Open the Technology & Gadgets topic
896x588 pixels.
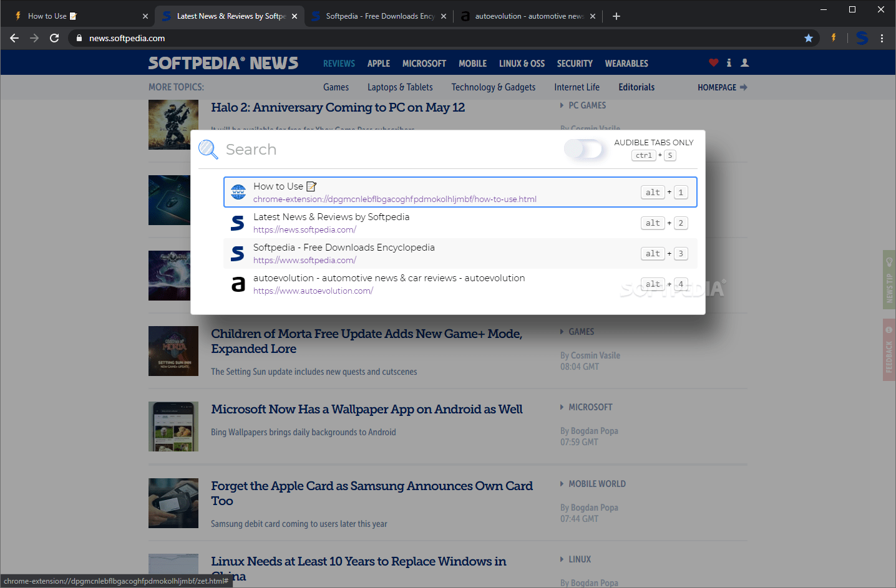[x=494, y=87]
